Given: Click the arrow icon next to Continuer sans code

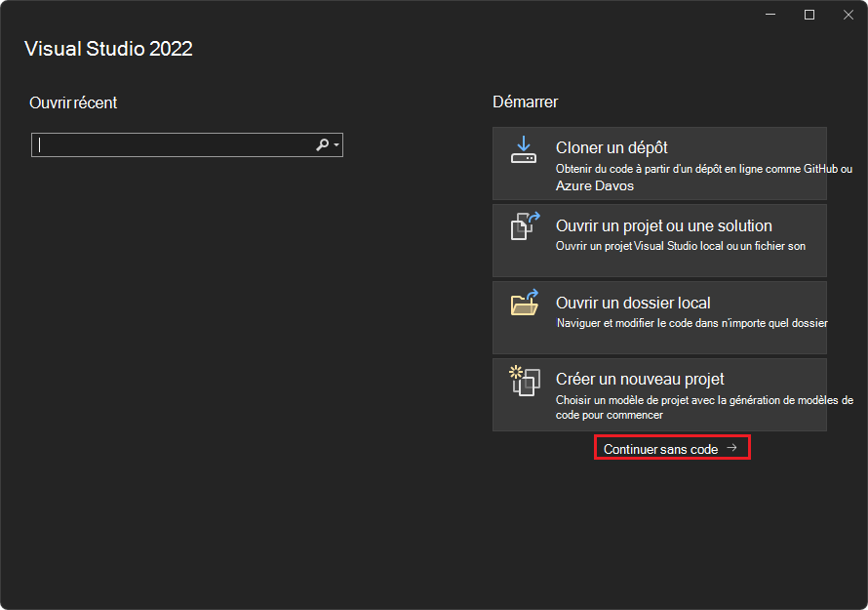Looking at the screenshot, I should tap(731, 446).
